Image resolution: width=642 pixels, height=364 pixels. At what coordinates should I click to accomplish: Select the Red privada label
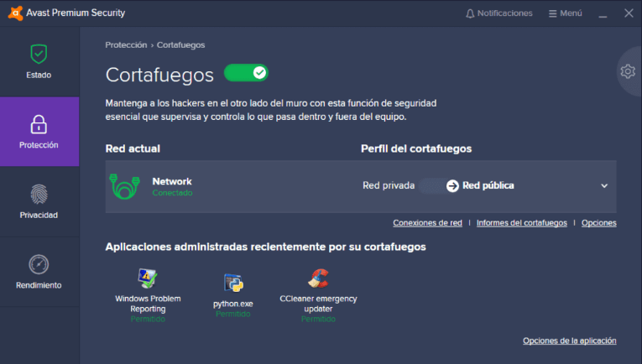point(389,185)
